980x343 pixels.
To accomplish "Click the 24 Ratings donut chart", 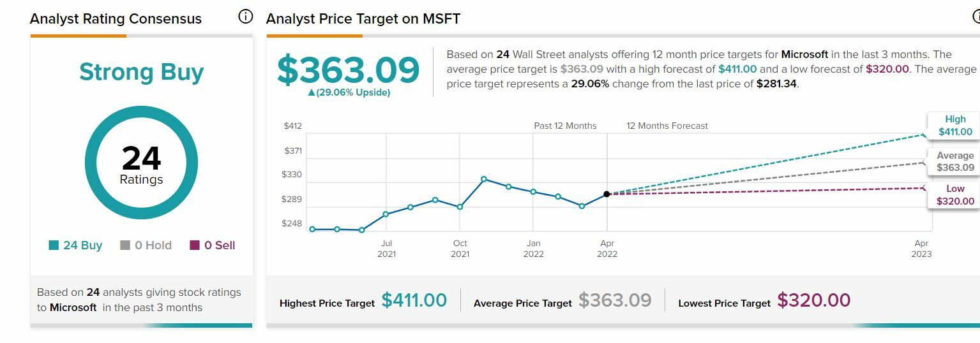I will [x=141, y=163].
